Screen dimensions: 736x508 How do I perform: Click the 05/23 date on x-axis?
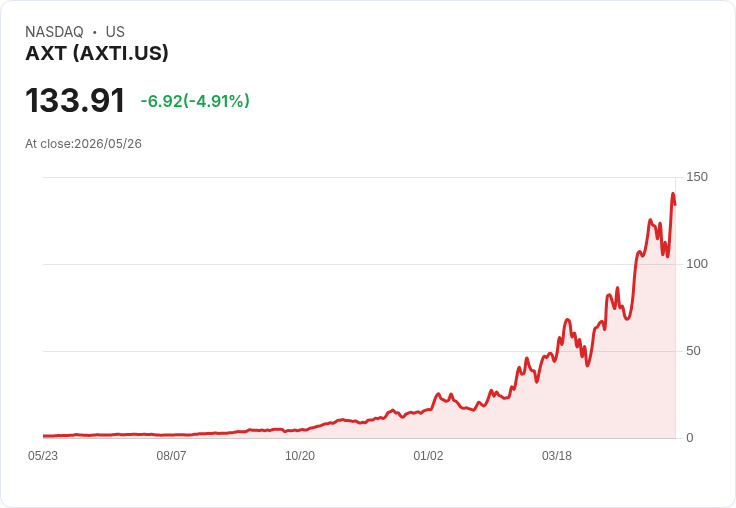[43, 456]
